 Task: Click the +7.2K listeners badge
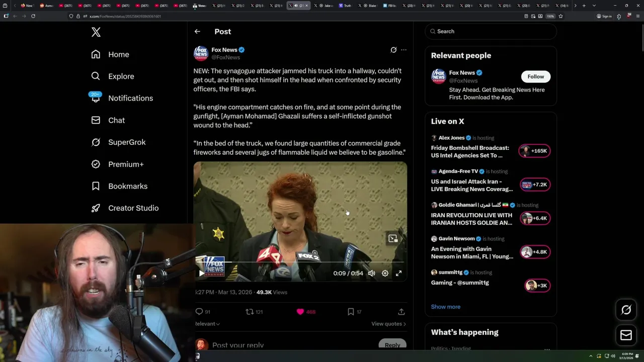pyautogui.click(x=535, y=185)
